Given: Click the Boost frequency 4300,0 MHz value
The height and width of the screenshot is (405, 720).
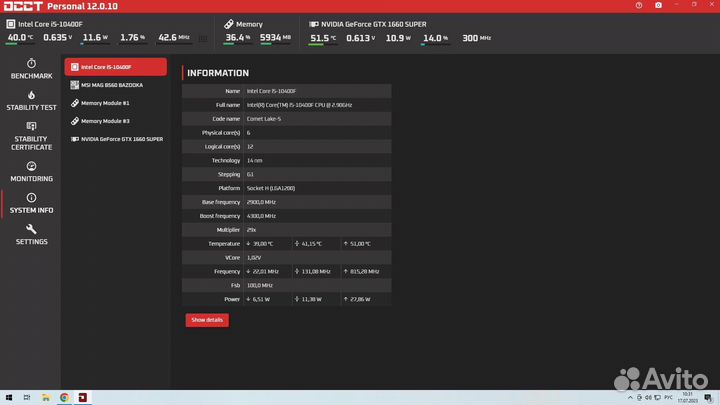Looking at the screenshot, I should [261, 216].
